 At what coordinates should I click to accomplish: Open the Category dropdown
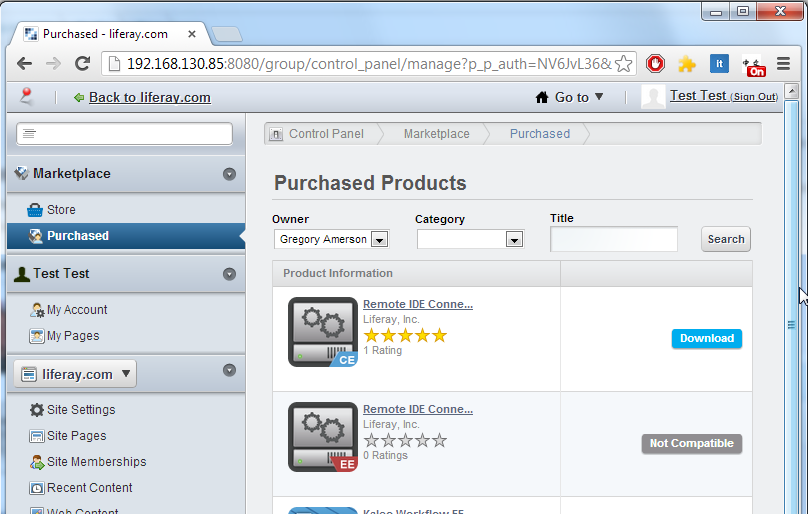pyautogui.click(x=470, y=240)
